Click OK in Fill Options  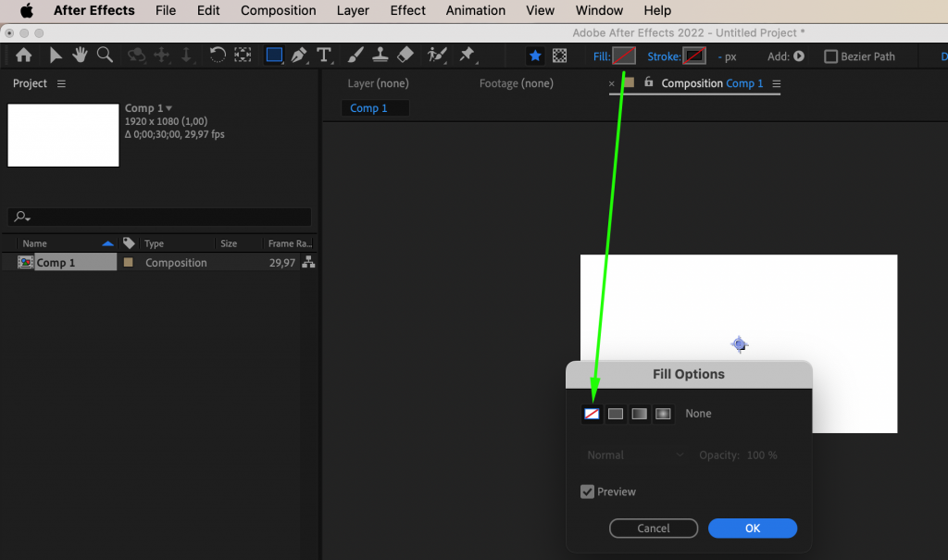(752, 528)
